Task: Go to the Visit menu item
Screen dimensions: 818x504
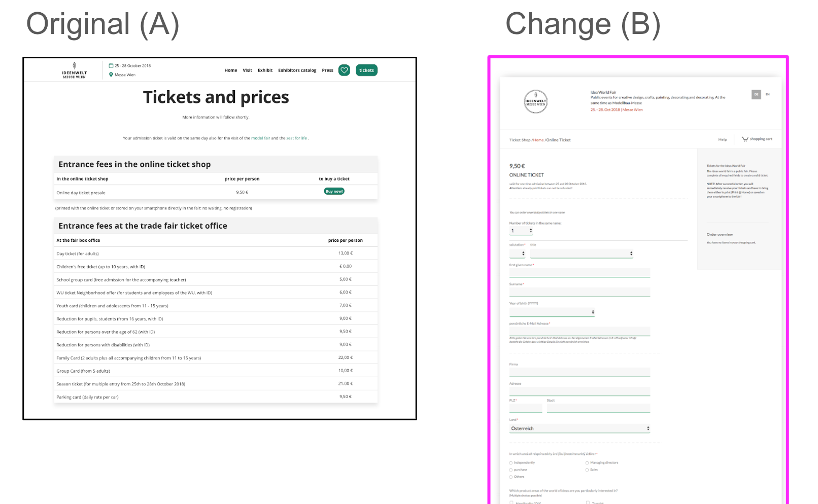Action: [247, 70]
